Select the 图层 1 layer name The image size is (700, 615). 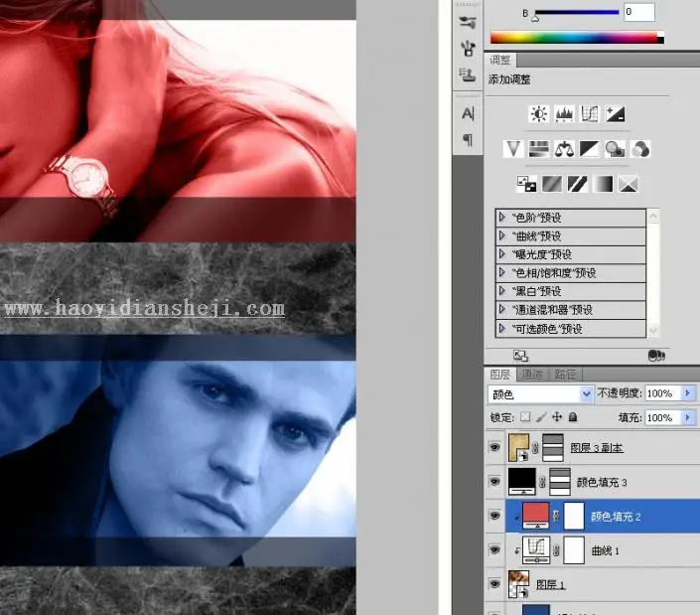[550, 584]
